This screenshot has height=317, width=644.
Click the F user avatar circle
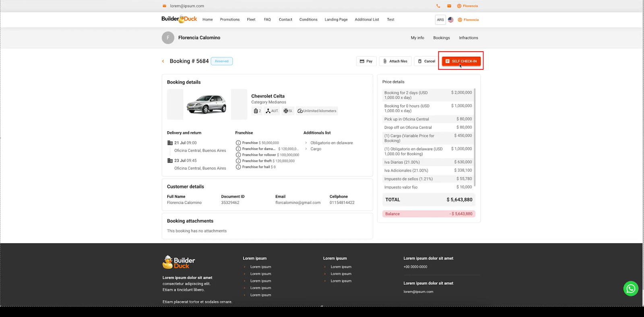[168, 38]
